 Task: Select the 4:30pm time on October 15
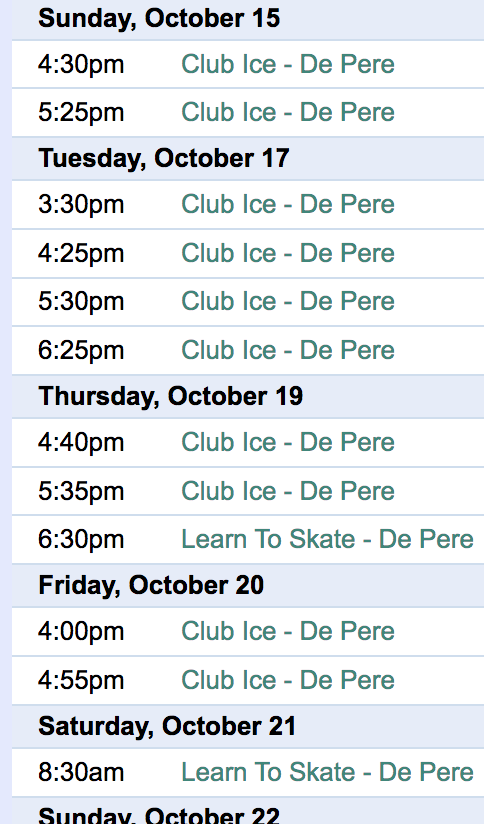[81, 65]
